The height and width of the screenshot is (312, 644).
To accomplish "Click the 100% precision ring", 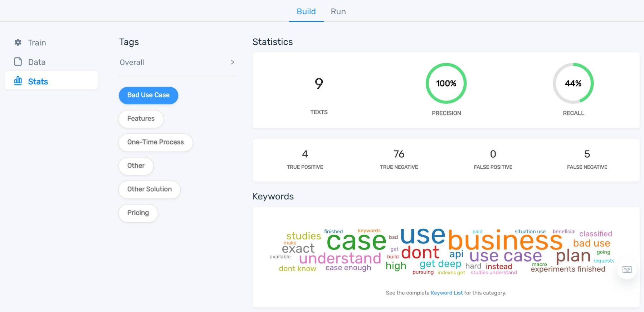I will 446,83.
